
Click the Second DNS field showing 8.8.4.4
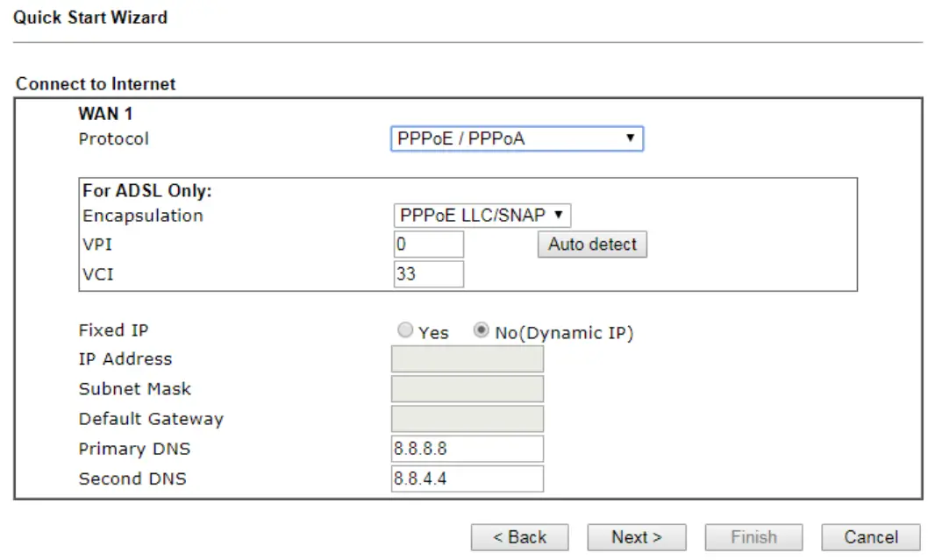467,478
